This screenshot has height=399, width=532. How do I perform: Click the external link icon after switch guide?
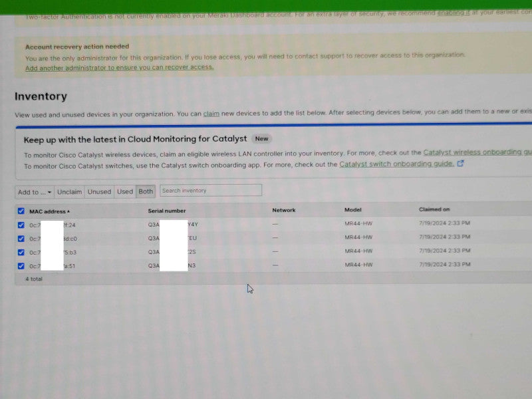(460, 164)
